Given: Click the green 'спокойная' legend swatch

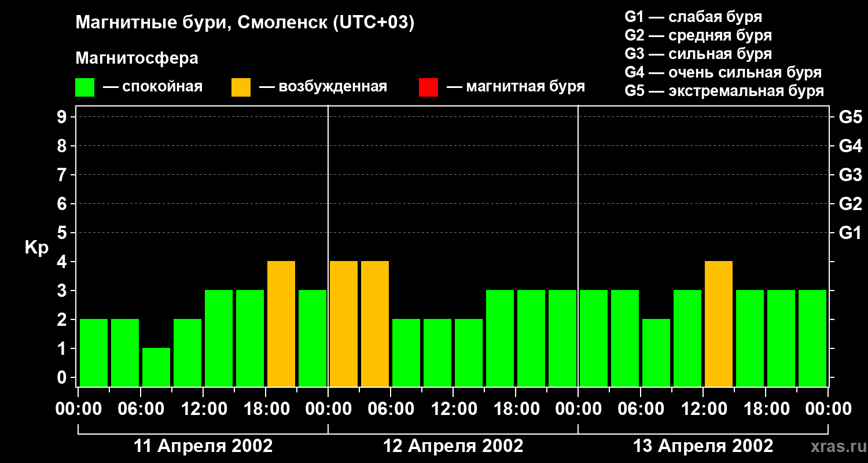Looking at the screenshot, I should tap(84, 87).
